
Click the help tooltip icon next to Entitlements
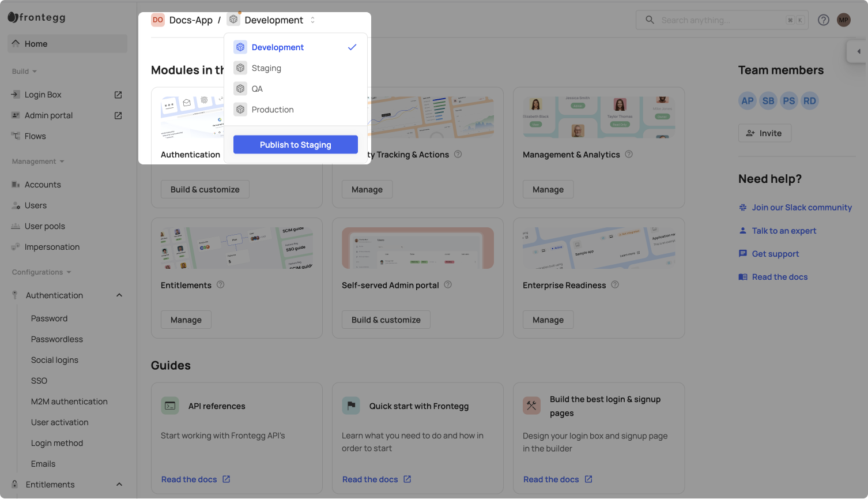tap(220, 284)
